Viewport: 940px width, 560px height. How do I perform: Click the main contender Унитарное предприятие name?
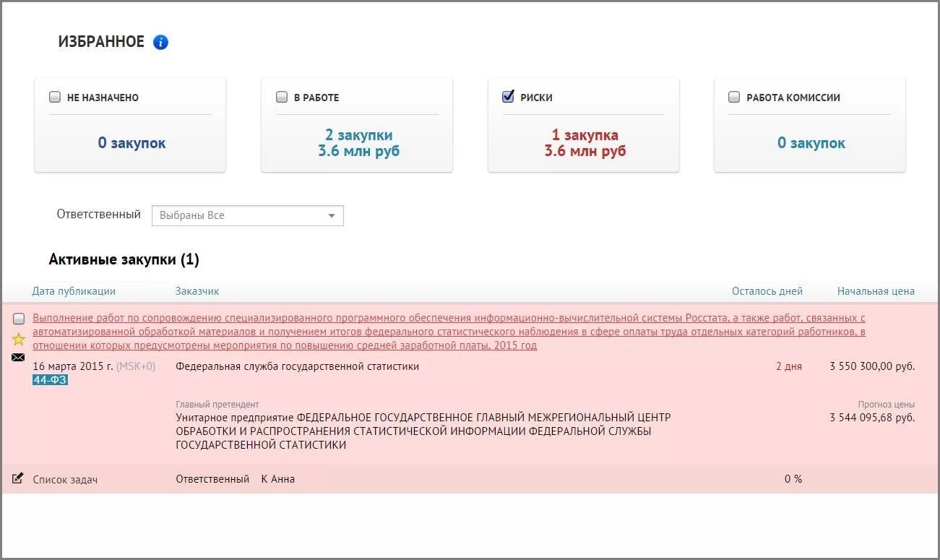coord(423,431)
